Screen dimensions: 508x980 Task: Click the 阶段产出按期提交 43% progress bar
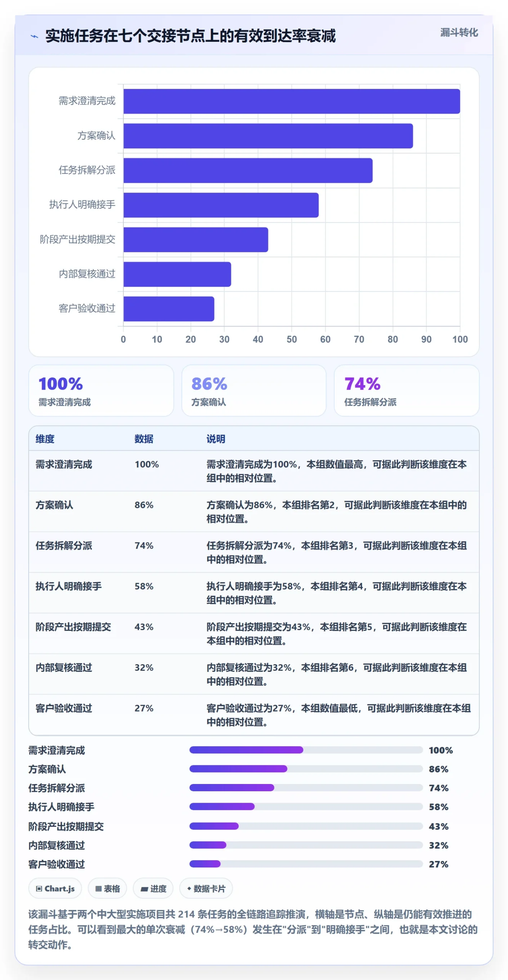click(x=306, y=826)
